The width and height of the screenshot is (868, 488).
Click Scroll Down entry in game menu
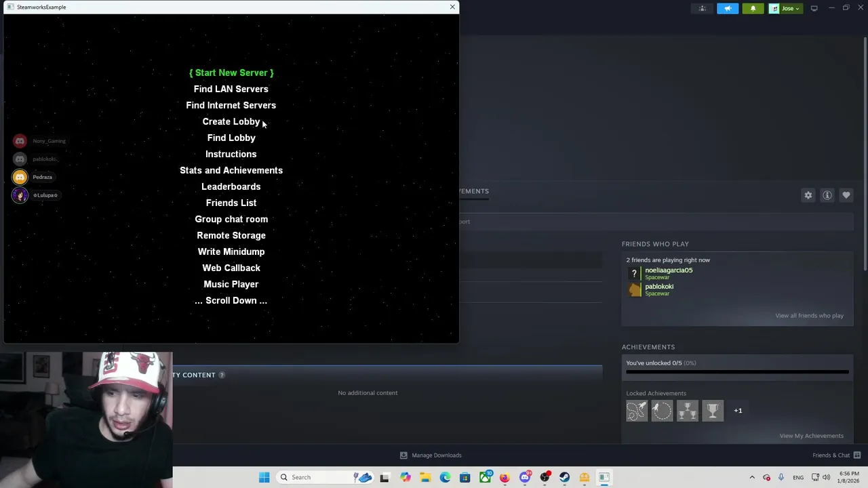coord(231,300)
